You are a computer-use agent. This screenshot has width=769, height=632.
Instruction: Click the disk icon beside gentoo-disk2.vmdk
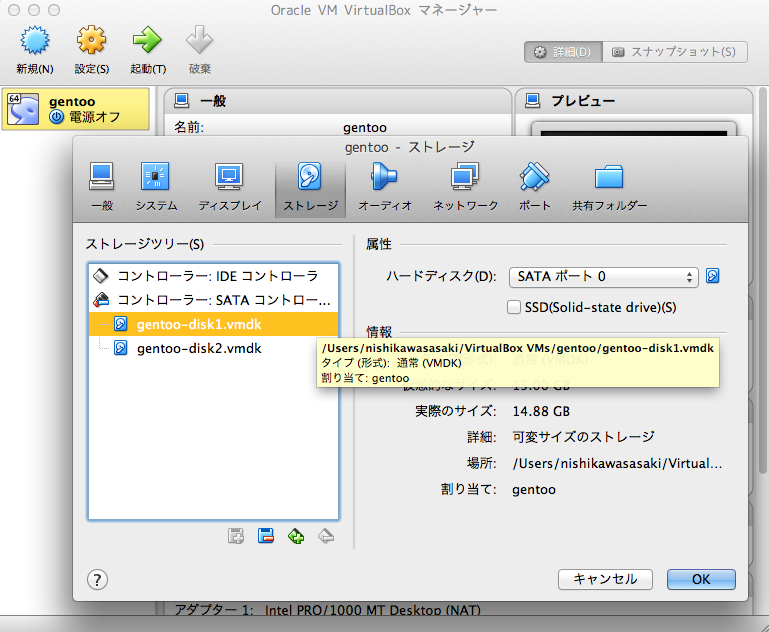tap(121, 348)
